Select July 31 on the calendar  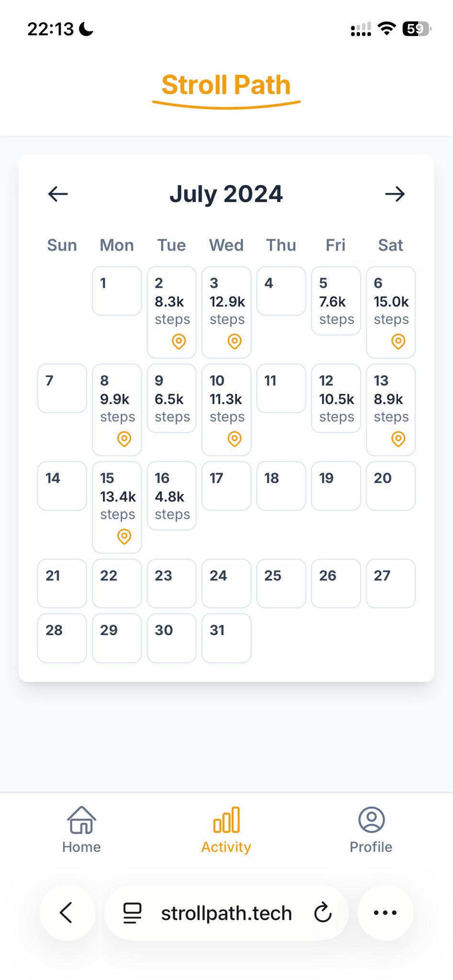point(226,638)
